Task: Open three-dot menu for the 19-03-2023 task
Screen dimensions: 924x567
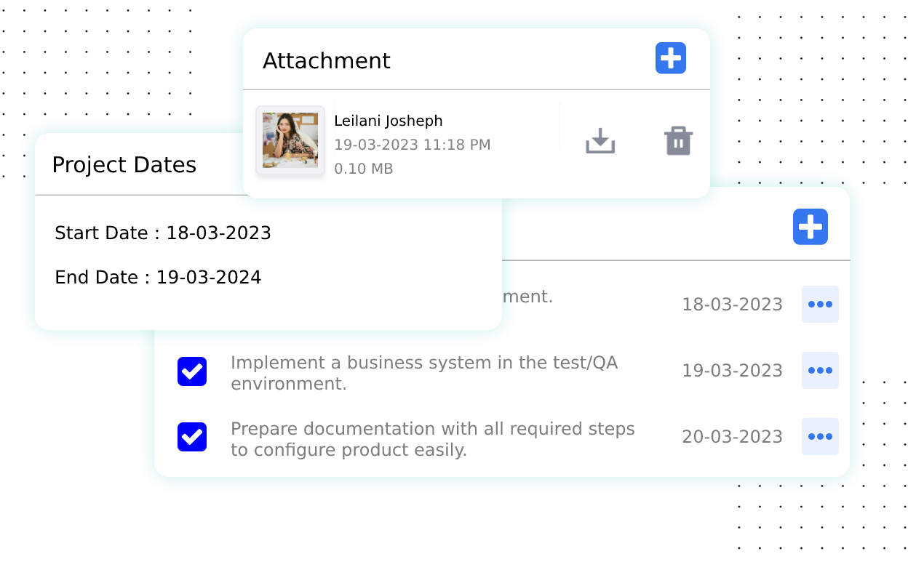Action: [820, 371]
